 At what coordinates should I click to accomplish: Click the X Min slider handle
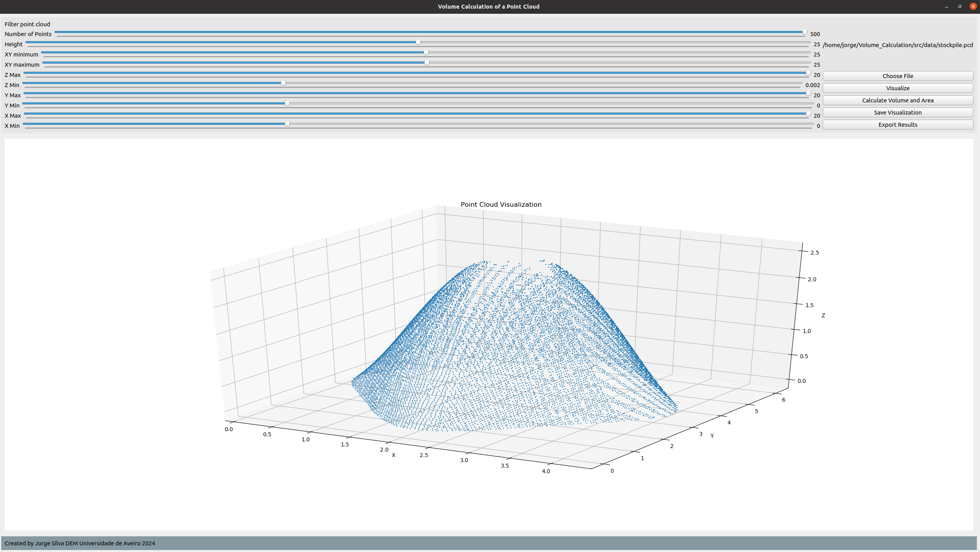tap(287, 124)
